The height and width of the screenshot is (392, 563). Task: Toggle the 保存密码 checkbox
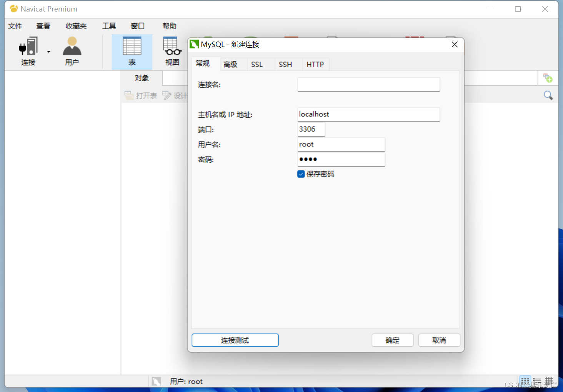(301, 174)
